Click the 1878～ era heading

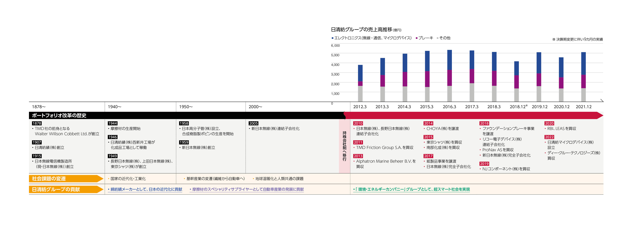39,107
